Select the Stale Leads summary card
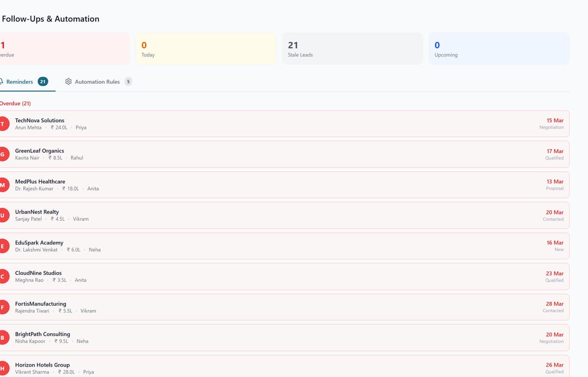This screenshot has height=377, width=588. (x=352, y=49)
